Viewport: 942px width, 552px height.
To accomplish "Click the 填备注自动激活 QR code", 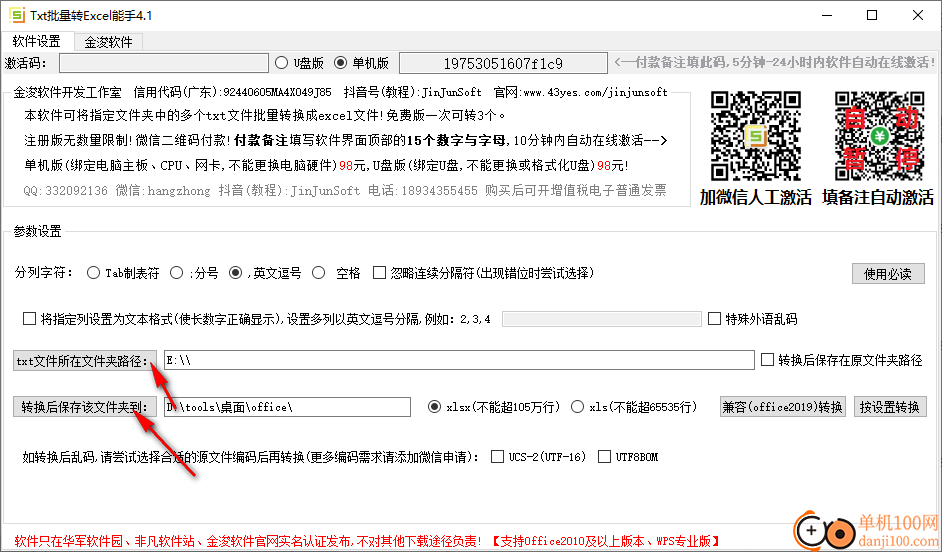I will (x=879, y=136).
